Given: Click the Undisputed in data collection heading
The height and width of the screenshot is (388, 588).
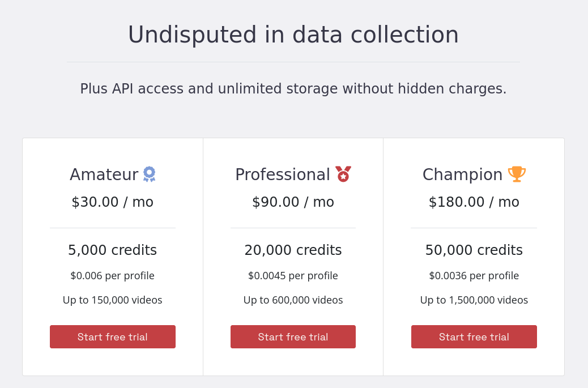Looking at the screenshot, I should tap(293, 35).
